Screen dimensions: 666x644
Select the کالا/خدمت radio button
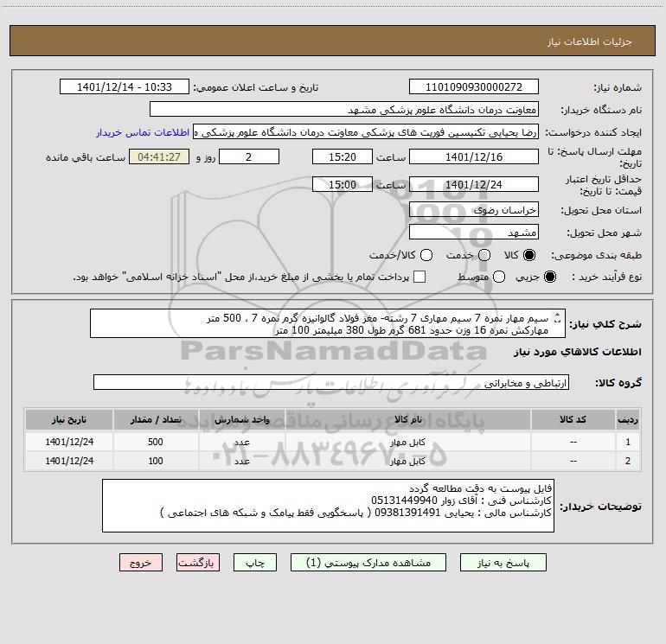pyautogui.click(x=426, y=255)
